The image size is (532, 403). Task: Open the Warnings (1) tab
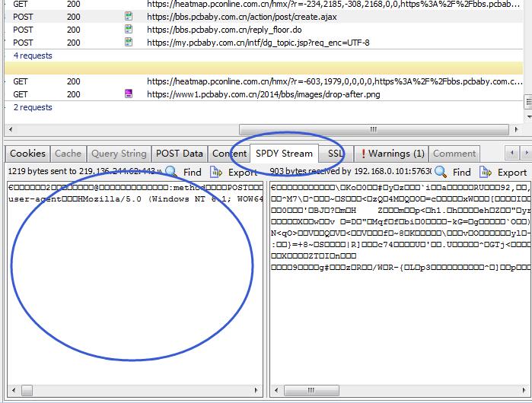(x=393, y=154)
